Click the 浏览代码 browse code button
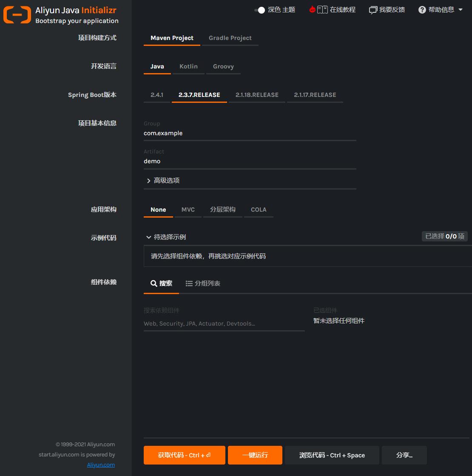The width and height of the screenshot is (472, 476). 332,455
